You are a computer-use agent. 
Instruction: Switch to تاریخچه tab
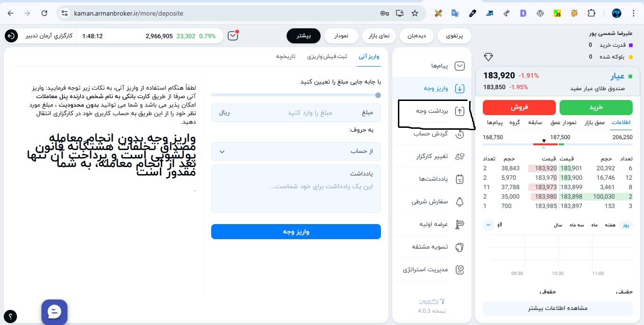point(286,56)
